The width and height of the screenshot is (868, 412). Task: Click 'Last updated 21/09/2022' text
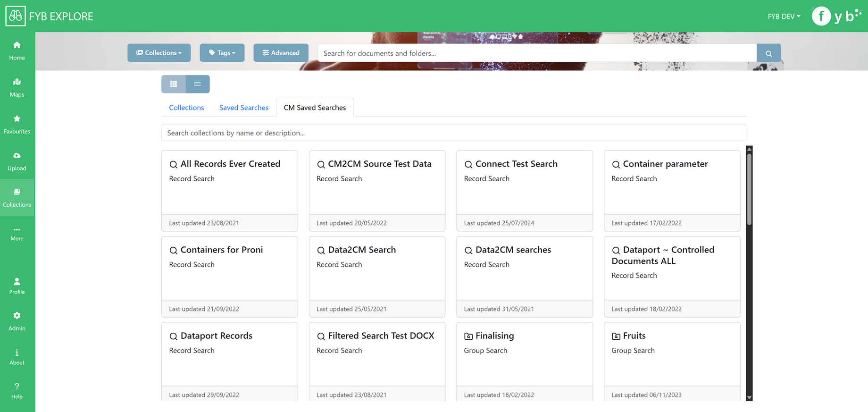pyautogui.click(x=204, y=309)
